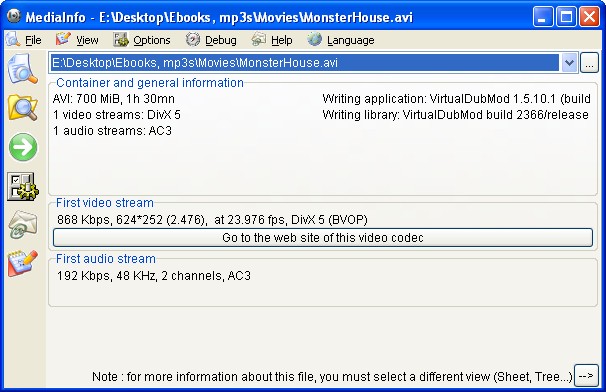Click the globe icon beside Language
Image resolution: width=606 pixels, height=392 pixels.
(x=315, y=39)
